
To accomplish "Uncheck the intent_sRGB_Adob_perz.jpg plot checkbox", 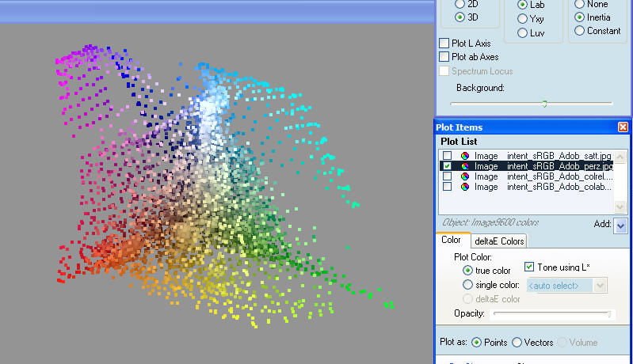I will pyautogui.click(x=448, y=166).
